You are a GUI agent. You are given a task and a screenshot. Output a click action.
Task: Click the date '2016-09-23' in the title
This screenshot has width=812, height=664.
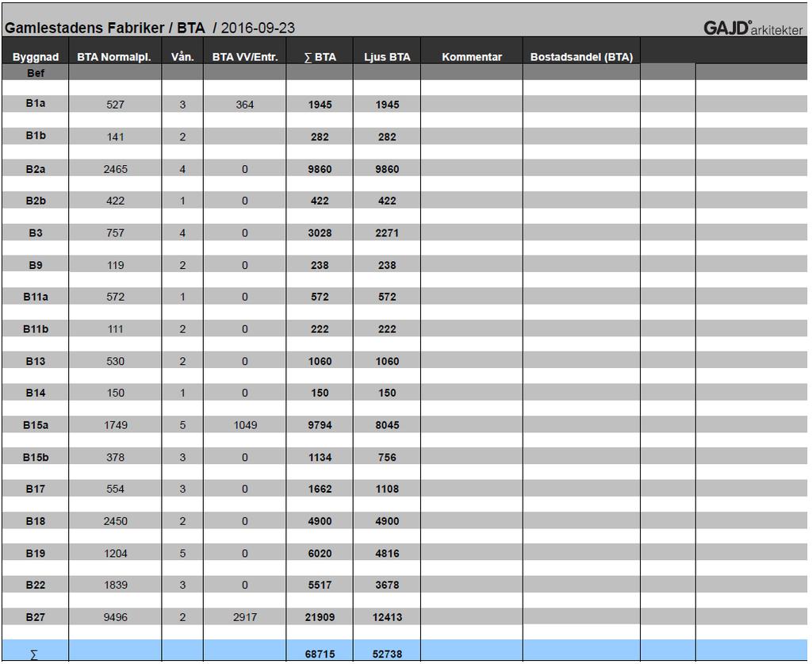click(x=258, y=28)
